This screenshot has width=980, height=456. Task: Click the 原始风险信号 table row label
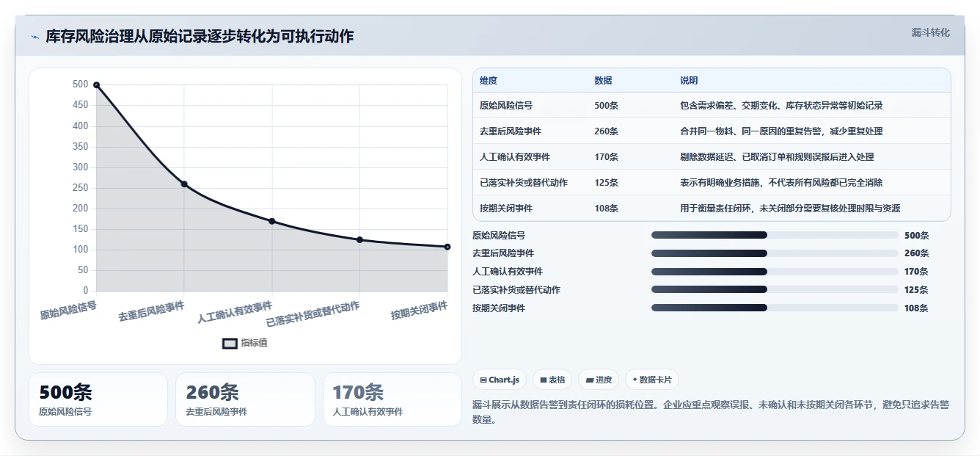pyautogui.click(x=506, y=106)
